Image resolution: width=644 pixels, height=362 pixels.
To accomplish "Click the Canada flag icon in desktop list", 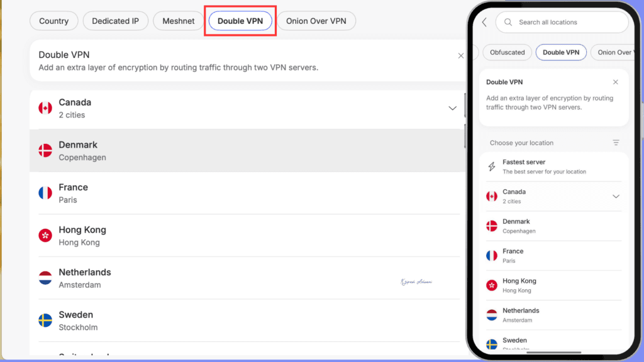I will (x=45, y=108).
